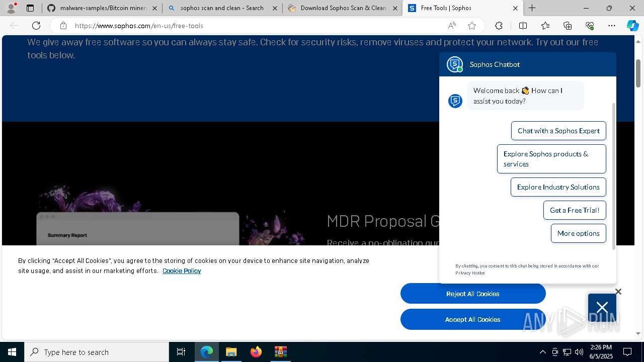
Task: Choose Chat with a Sophos Expert
Action: [558, 131]
